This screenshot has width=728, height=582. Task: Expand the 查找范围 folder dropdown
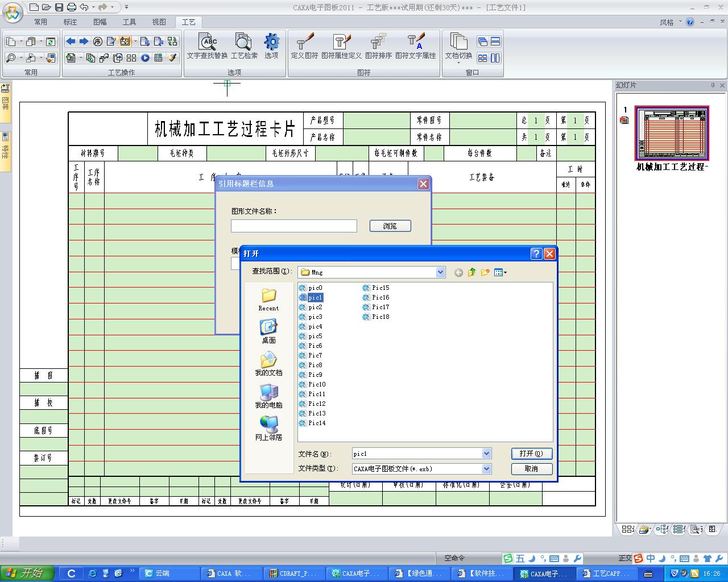click(440, 273)
